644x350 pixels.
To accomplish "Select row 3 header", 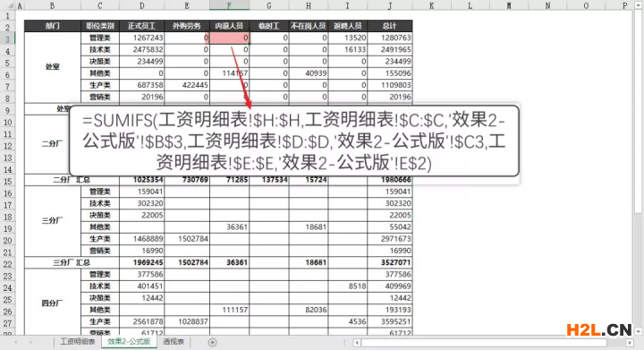I will [8, 38].
